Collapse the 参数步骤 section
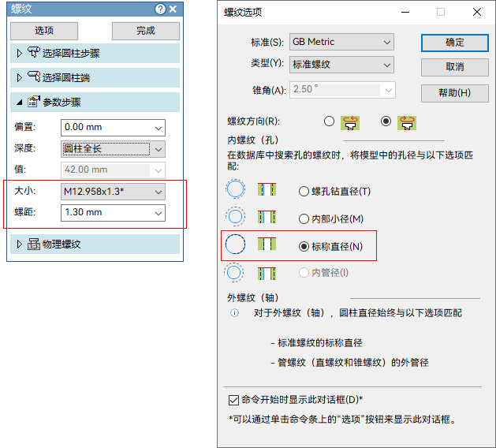 19,103
